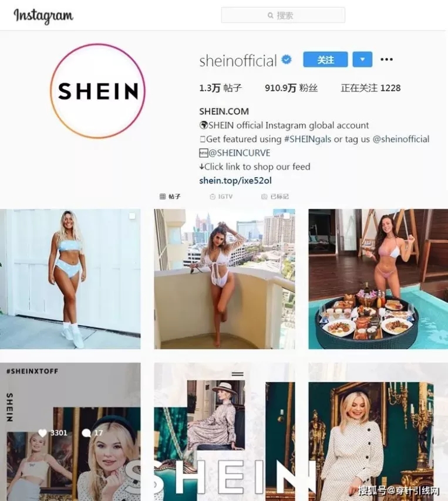Open the shein.top/ixe52ol link

(235, 181)
